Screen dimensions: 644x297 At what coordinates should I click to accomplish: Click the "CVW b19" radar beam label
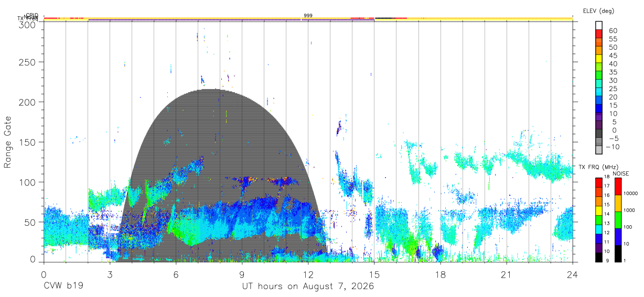tap(63, 287)
